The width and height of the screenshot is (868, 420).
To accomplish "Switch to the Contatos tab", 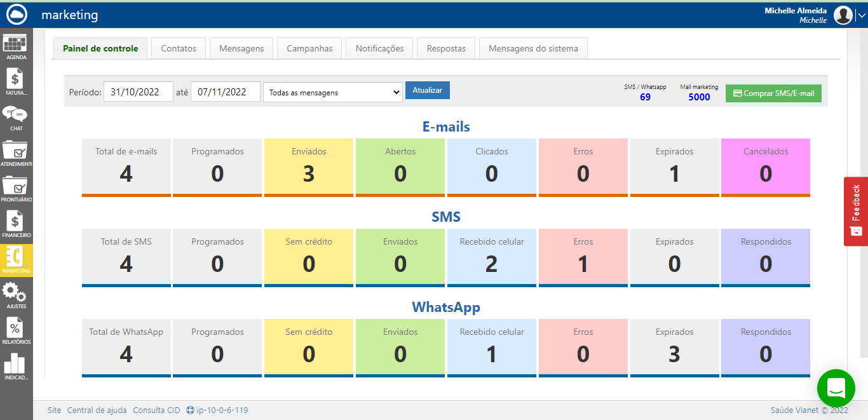I will pos(179,48).
